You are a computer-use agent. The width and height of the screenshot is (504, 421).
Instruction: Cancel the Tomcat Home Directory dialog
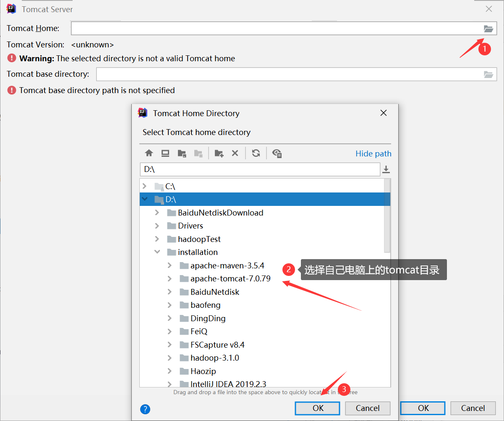(x=368, y=408)
